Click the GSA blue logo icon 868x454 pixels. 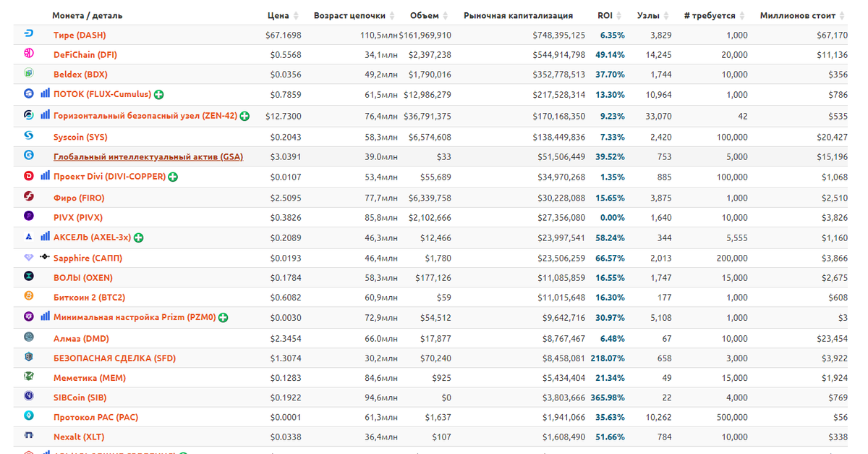[x=29, y=155]
